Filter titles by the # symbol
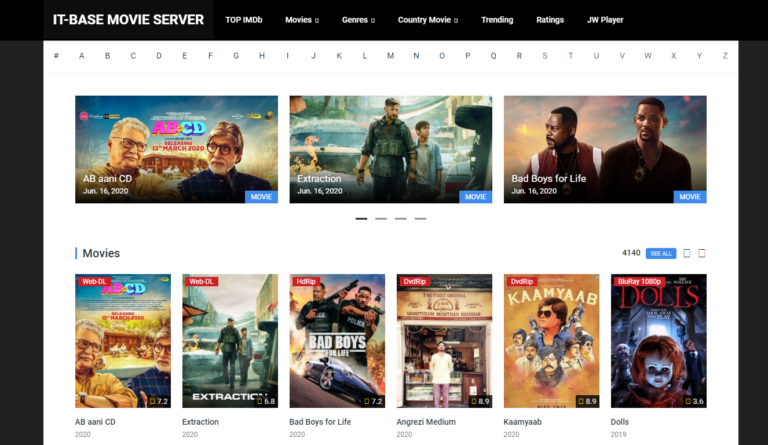This screenshot has width=768, height=445. coord(56,56)
